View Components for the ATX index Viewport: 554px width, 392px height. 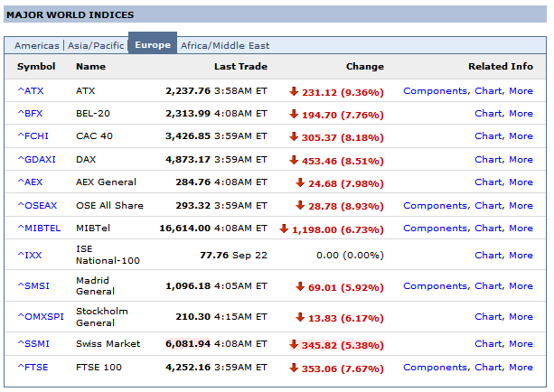click(x=435, y=91)
